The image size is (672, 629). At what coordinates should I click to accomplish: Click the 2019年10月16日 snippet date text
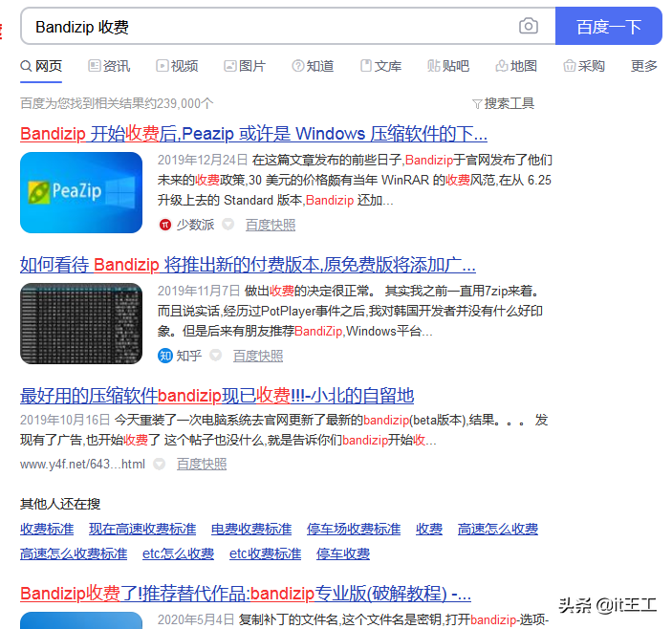click(x=65, y=420)
